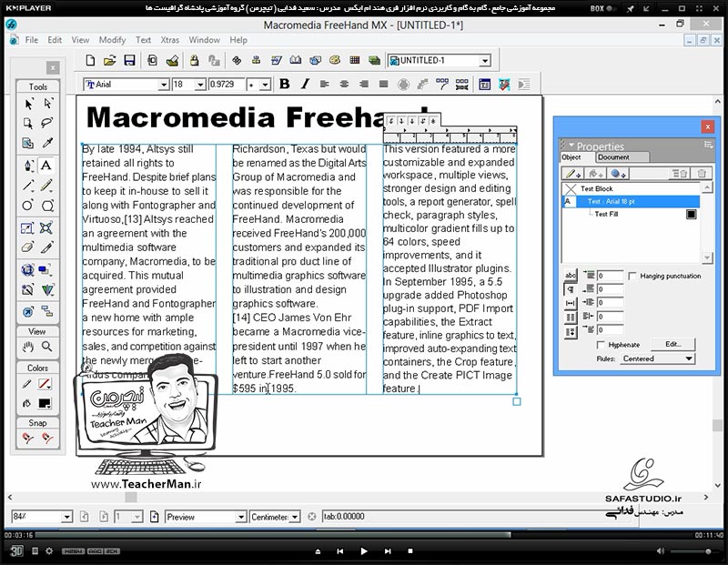Open the font size 18 dropdown
This screenshot has width=728, height=565.
(200, 85)
